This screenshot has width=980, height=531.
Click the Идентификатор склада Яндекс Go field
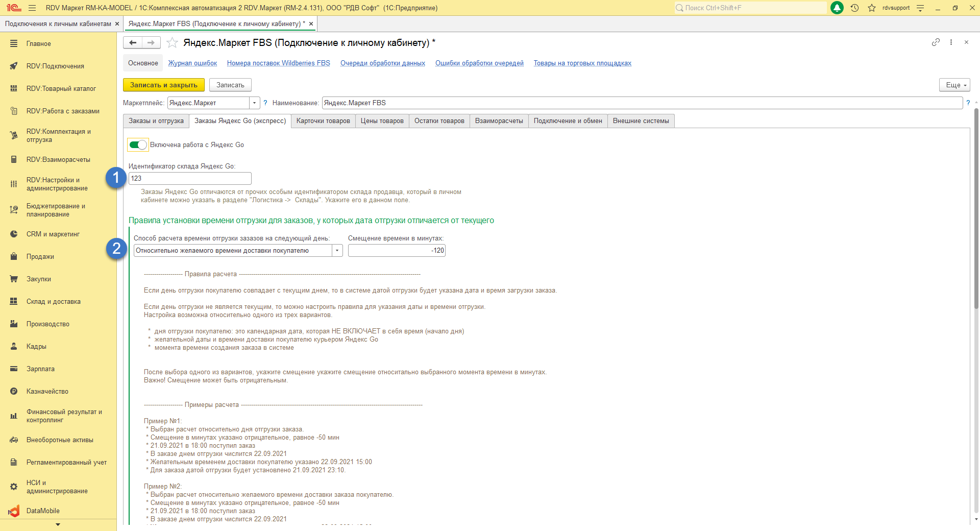pyautogui.click(x=190, y=179)
